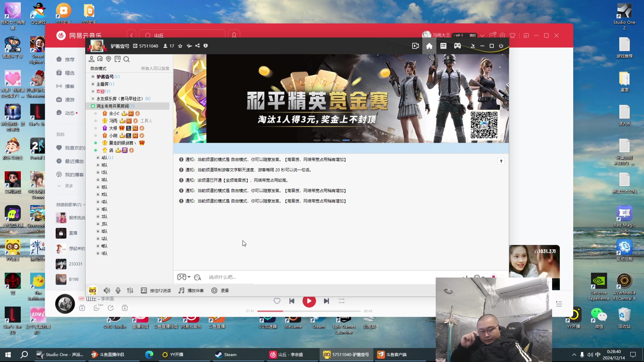Image resolution: width=644 pixels, height=362 pixels.
Task: Click the 录音 recording icon
Action: pyautogui.click(x=214, y=290)
